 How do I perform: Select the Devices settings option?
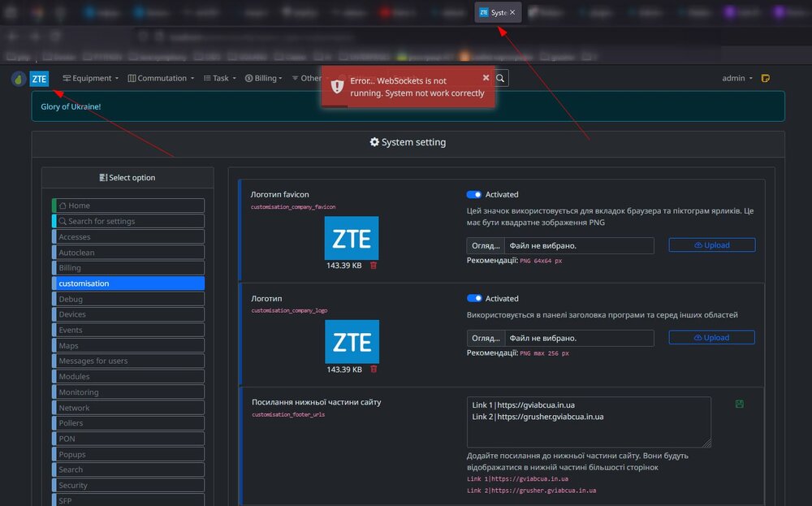[128, 314]
